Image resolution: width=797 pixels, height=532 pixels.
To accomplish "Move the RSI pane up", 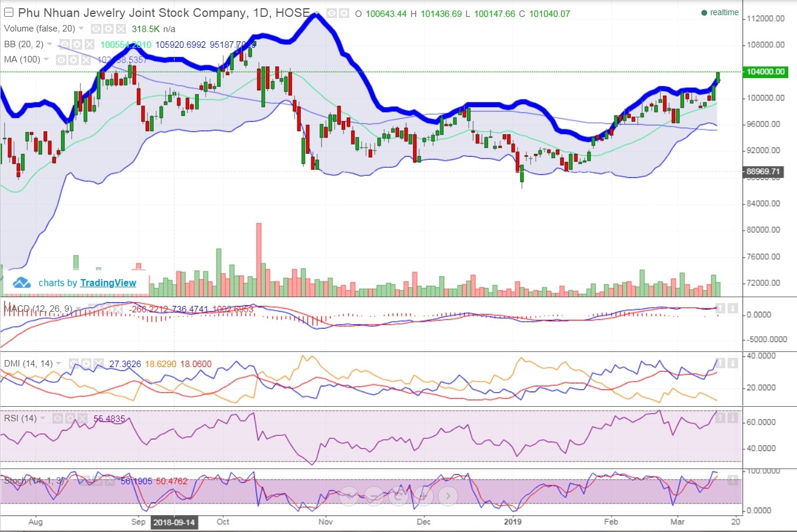I will 720,418.
